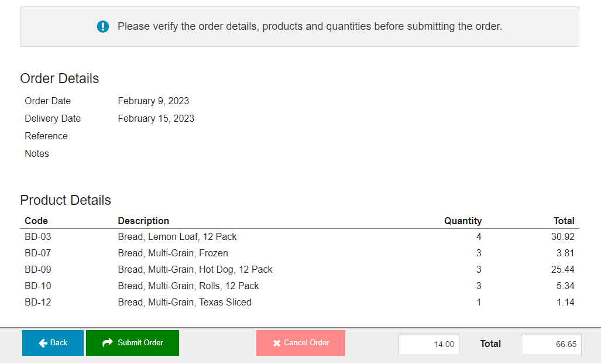601x364 pixels.
Task: Click the Order Date value February 9, 2023
Action: (x=153, y=101)
